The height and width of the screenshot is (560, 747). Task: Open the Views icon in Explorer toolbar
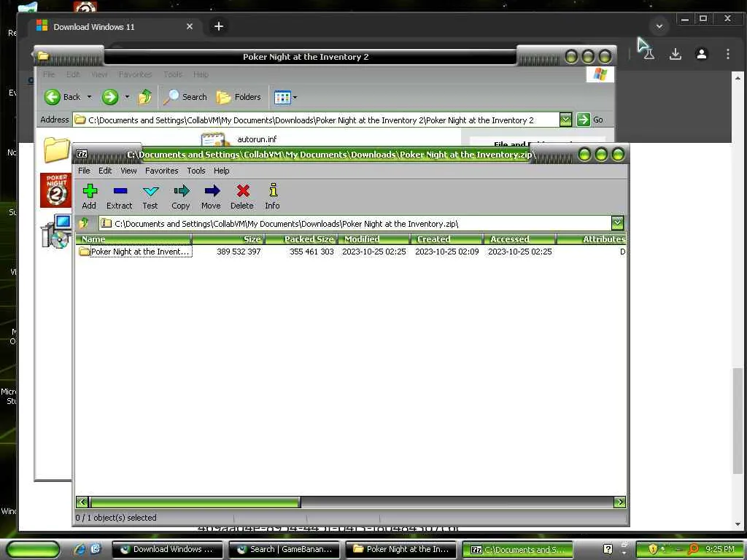[x=282, y=98]
